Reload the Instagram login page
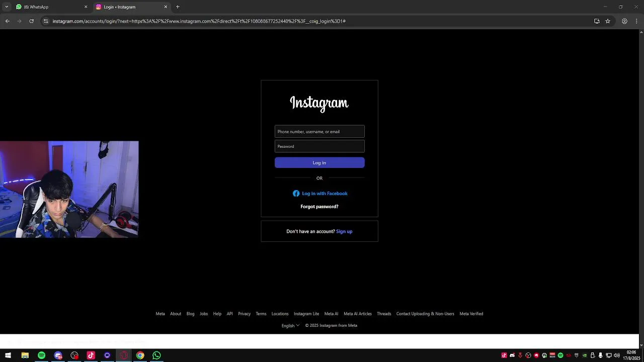This screenshot has height=362, width=644. (x=31, y=21)
